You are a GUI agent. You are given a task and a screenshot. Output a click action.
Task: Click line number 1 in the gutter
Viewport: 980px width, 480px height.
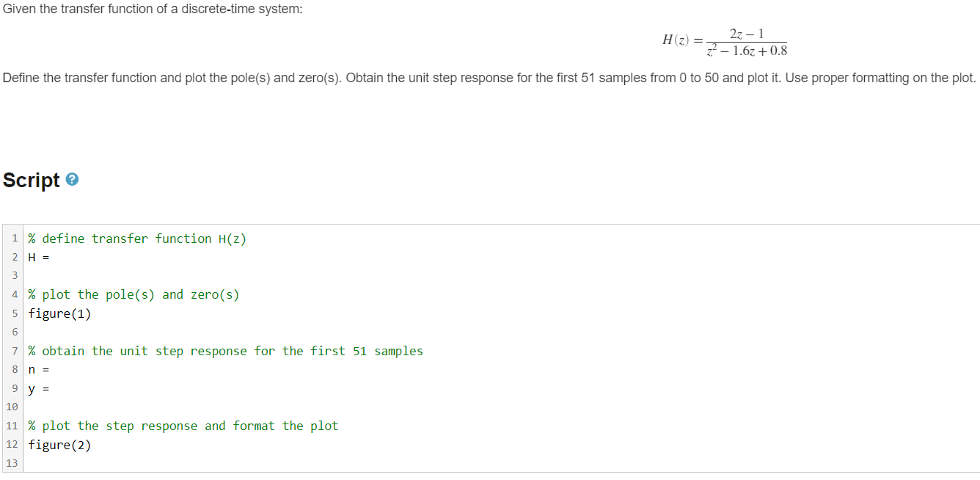pyautogui.click(x=15, y=238)
